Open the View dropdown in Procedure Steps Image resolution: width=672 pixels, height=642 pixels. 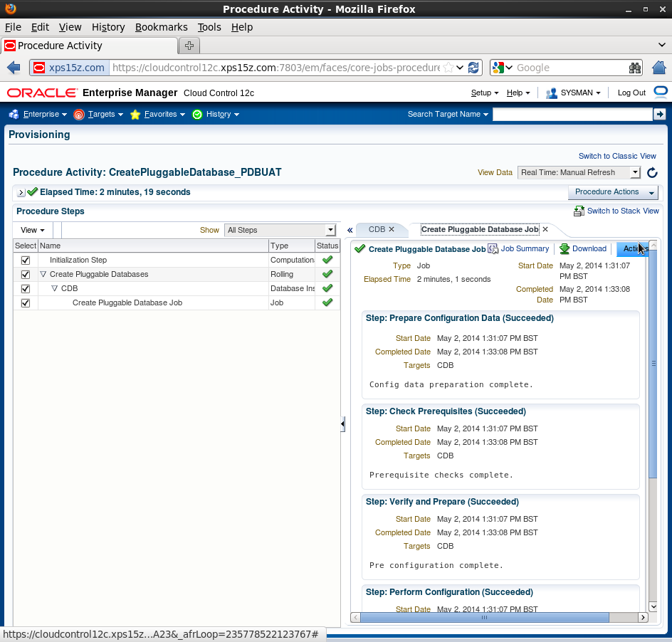click(x=33, y=230)
